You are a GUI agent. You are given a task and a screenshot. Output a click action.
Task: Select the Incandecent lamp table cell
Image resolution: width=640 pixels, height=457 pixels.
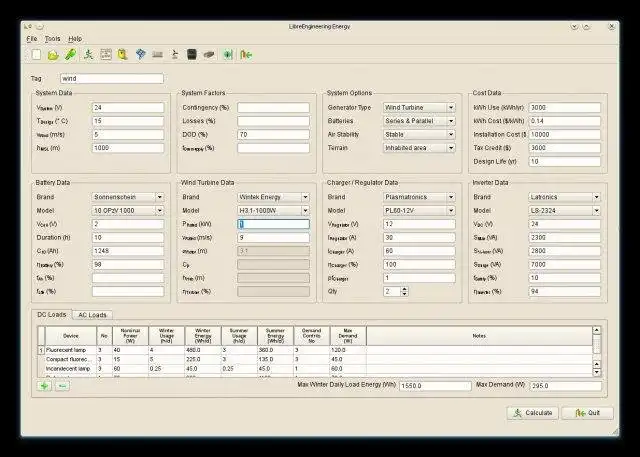click(71, 368)
